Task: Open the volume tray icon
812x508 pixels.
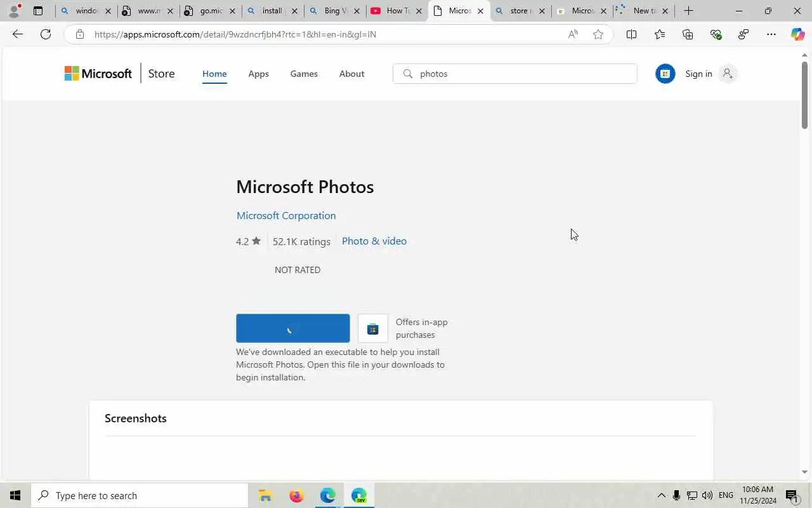Action: click(707, 495)
